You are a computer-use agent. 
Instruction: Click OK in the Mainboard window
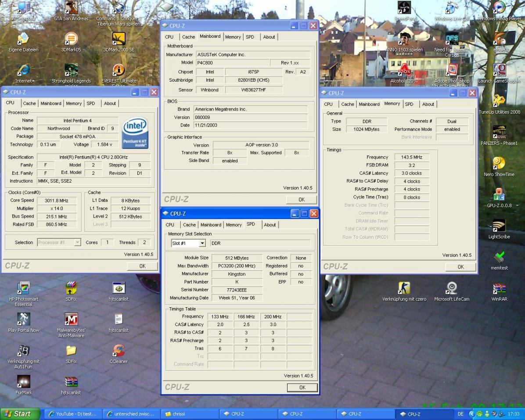point(301,199)
